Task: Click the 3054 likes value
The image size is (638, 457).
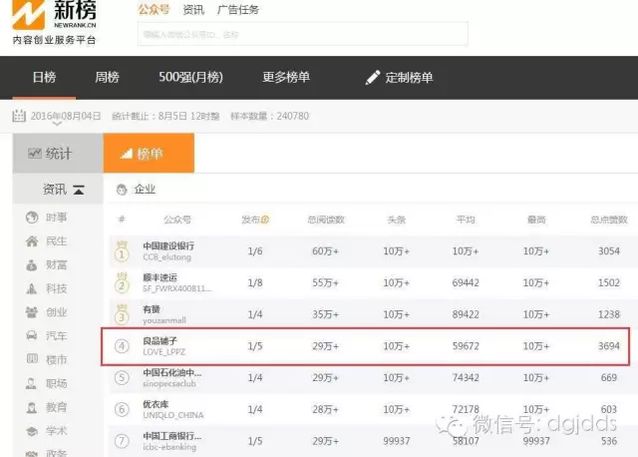Action: 609,251
